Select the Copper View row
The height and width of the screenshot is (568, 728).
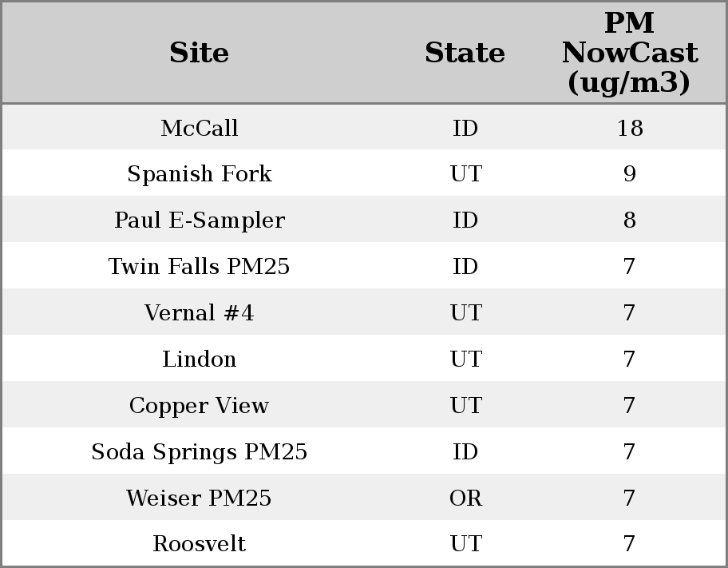click(199, 406)
